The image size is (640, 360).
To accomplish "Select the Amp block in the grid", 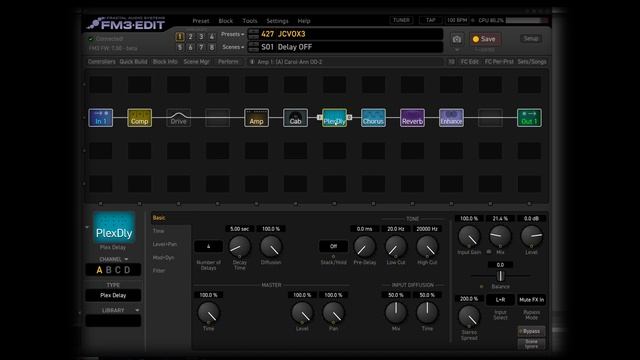I will pos(256,118).
